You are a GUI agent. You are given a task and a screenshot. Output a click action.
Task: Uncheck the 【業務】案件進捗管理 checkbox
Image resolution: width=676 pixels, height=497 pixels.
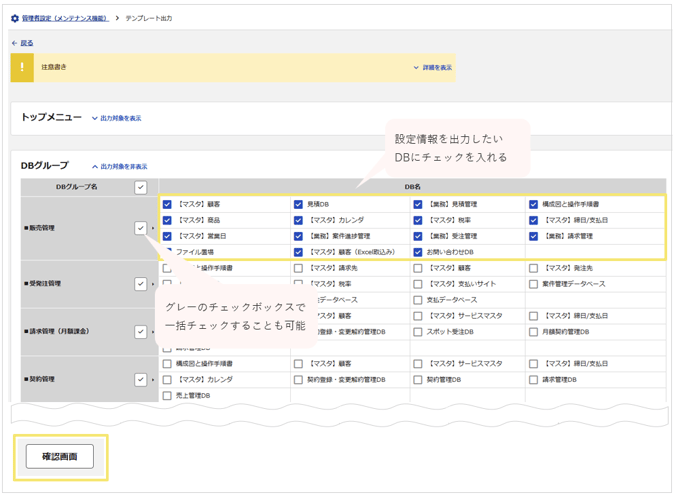tap(298, 236)
